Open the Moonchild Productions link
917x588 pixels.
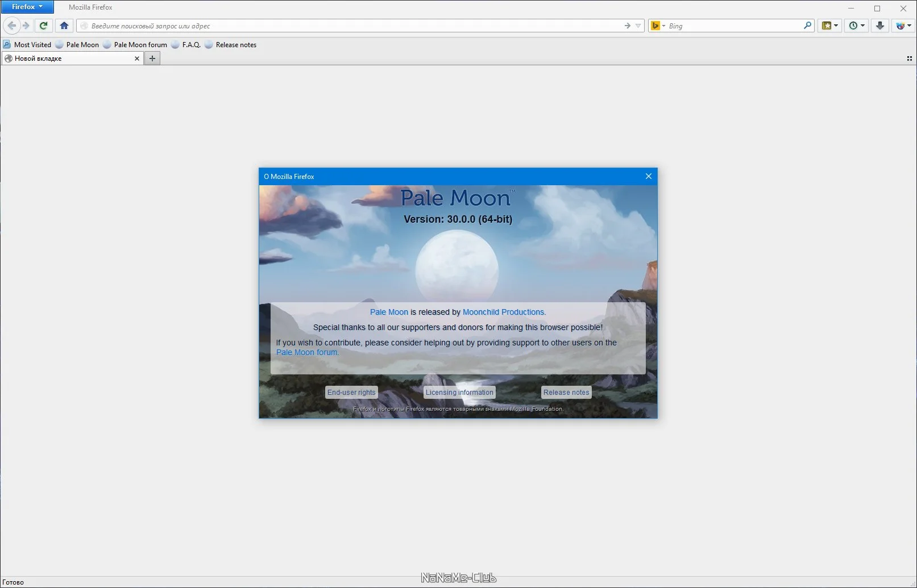tap(503, 312)
